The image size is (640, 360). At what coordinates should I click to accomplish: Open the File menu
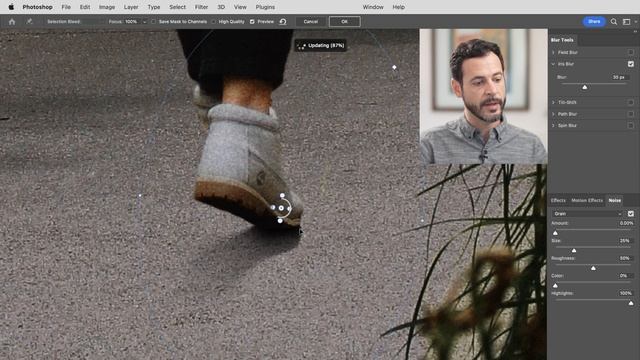66,7
